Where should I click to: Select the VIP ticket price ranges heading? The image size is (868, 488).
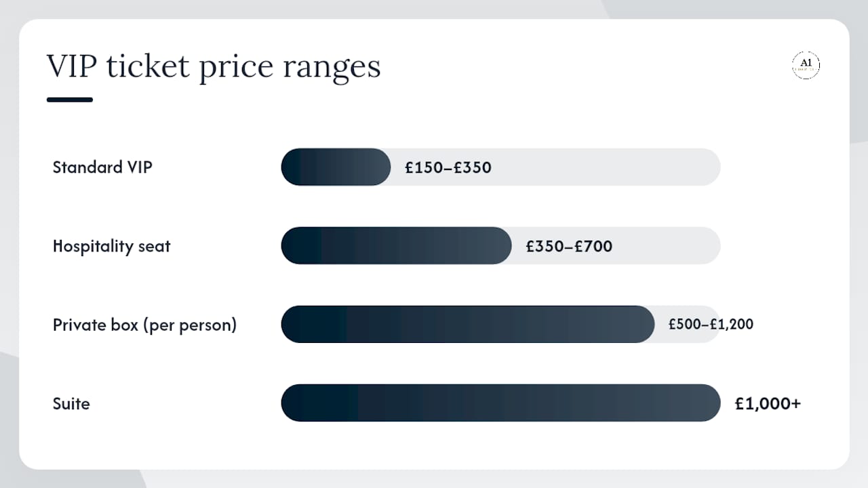tap(214, 67)
